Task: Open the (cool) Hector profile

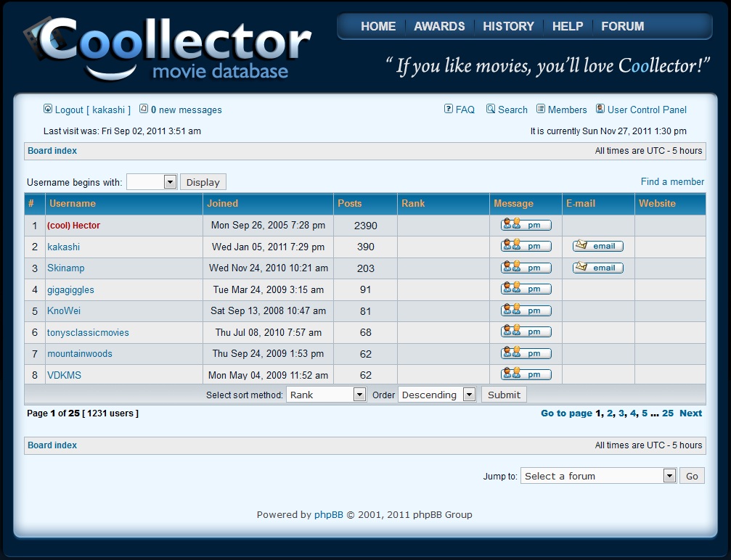Action: click(73, 226)
